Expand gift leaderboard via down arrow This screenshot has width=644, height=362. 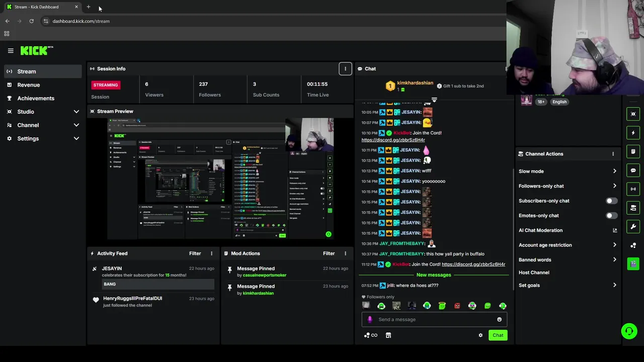pos(434,100)
